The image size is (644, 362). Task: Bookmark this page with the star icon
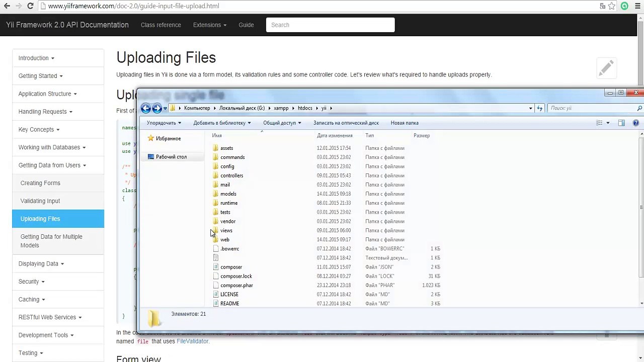[x=612, y=6]
